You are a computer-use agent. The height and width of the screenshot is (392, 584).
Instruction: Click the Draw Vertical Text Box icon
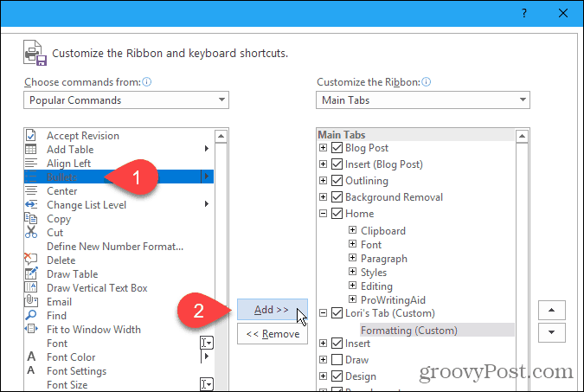coord(31,287)
